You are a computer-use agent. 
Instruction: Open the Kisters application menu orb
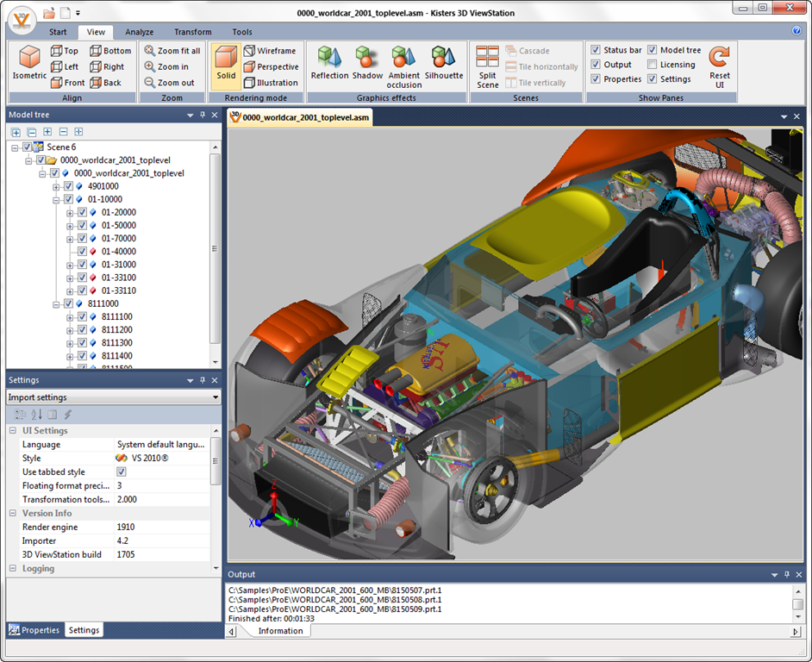22,20
